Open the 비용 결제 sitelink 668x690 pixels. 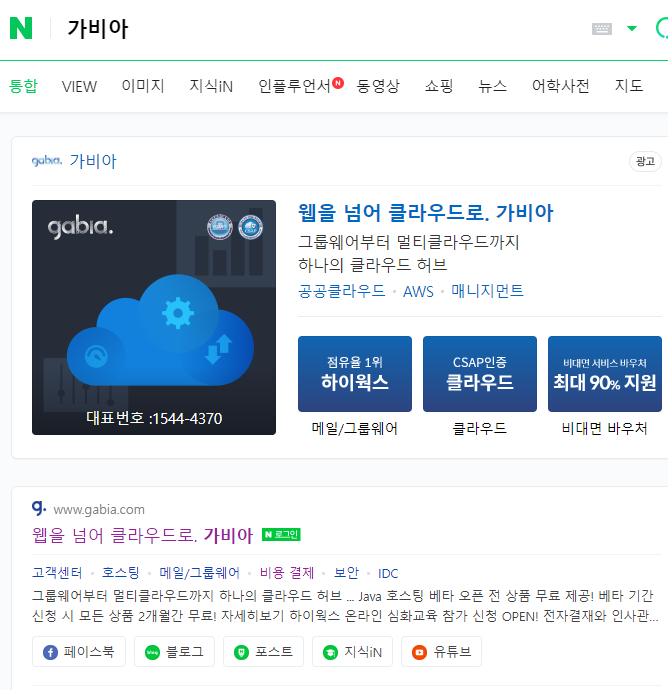(287, 573)
